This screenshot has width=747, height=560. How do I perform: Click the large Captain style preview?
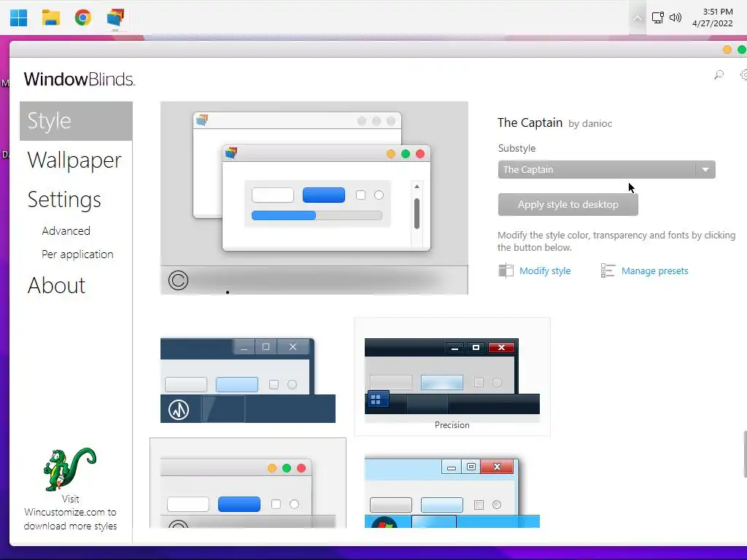(x=314, y=198)
